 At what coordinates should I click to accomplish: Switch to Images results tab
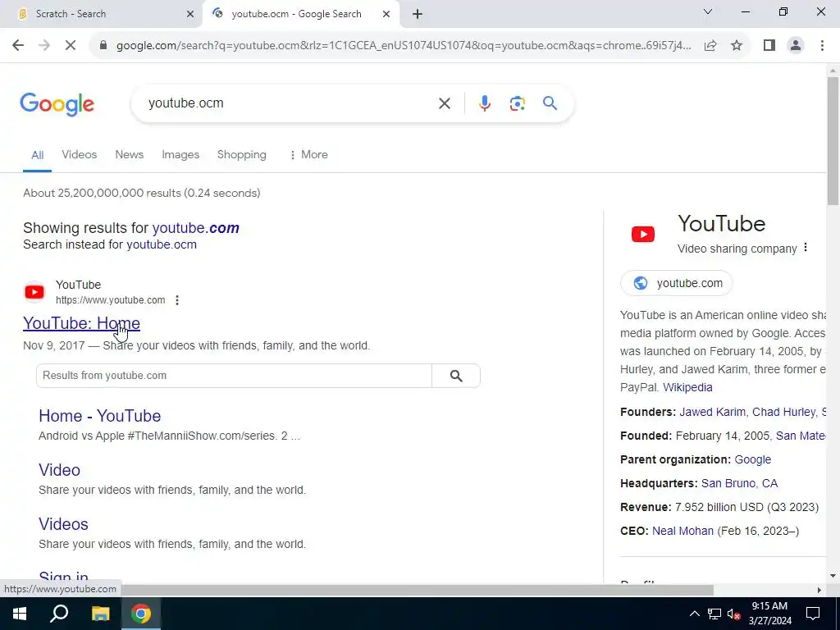(180, 155)
